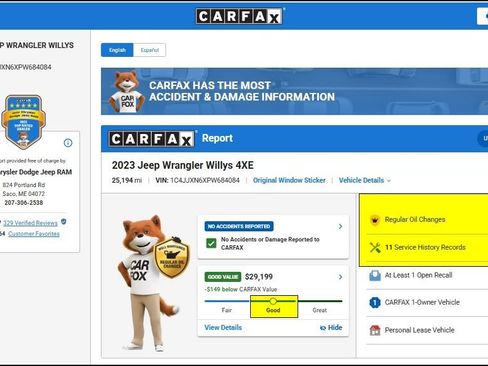The width and height of the screenshot is (488, 366).
Task: Click the Good marker on value slider
Action: [x=273, y=301]
